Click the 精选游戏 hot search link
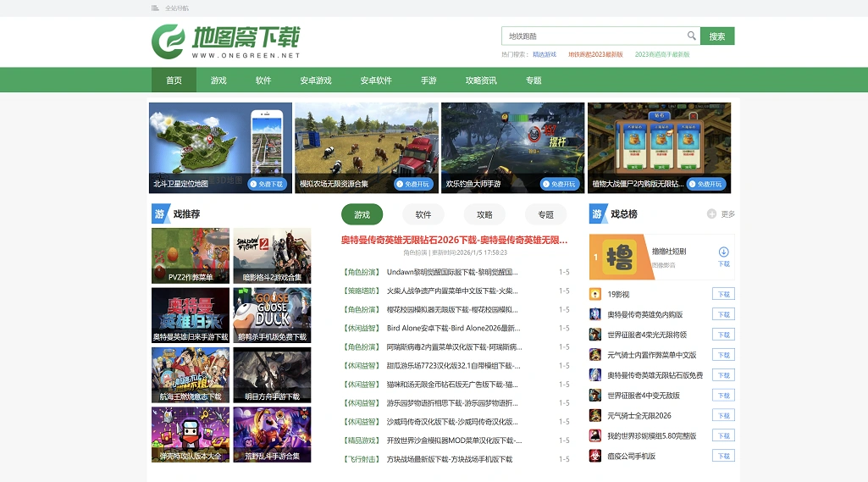The image size is (868, 482). click(545, 54)
